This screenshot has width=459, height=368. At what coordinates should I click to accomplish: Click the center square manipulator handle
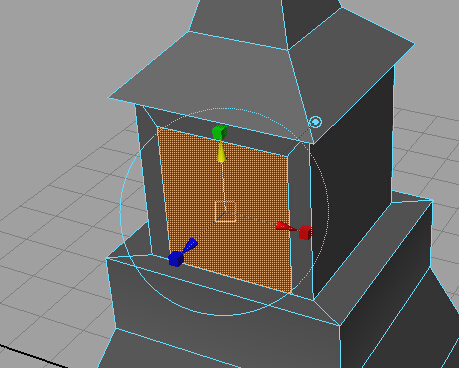(226, 212)
